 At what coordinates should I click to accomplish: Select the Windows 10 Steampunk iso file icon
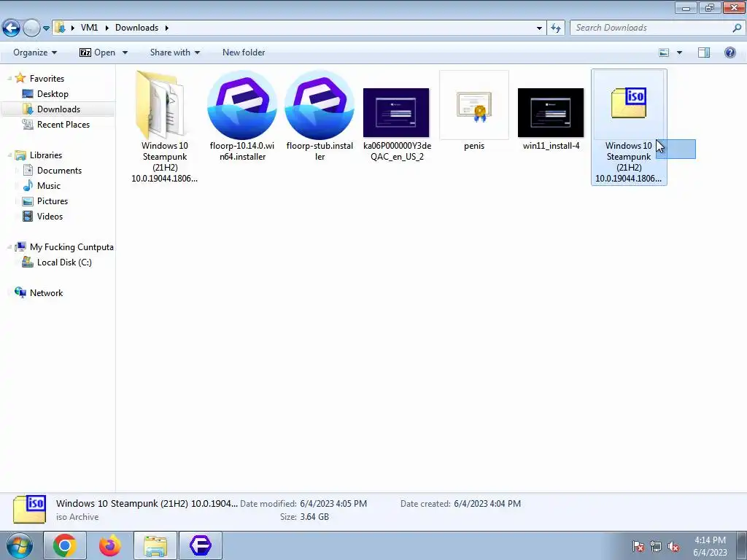tap(629, 103)
